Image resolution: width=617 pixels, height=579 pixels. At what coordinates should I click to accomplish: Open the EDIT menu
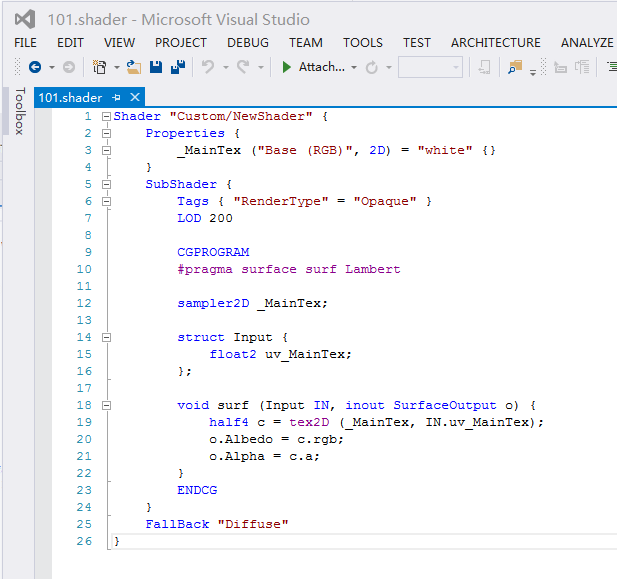tap(70, 43)
